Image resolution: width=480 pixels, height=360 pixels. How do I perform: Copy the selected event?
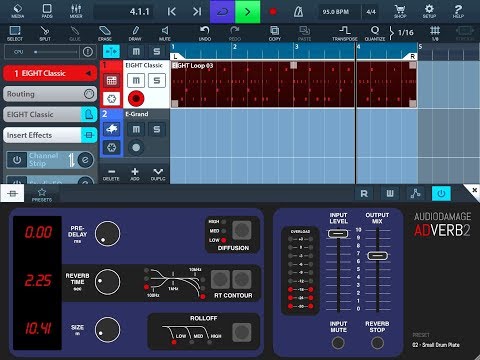pyautogui.click(x=274, y=33)
